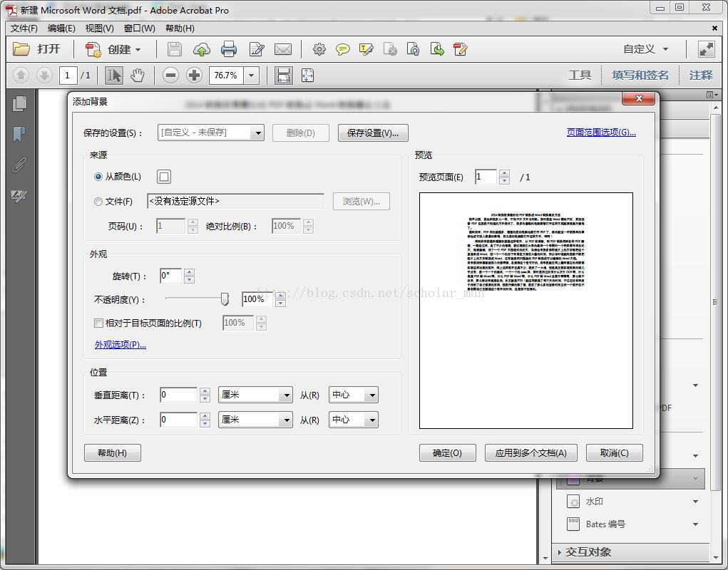Confirm with the 确定 button
Screen dimensions: 728x570
(x=447, y=452)
